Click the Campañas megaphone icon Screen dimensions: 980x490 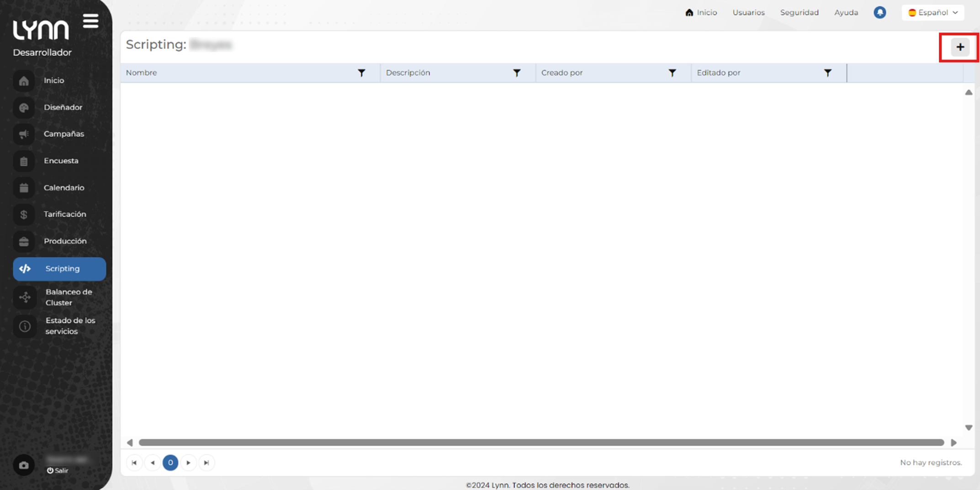click(x=24, y=134)
